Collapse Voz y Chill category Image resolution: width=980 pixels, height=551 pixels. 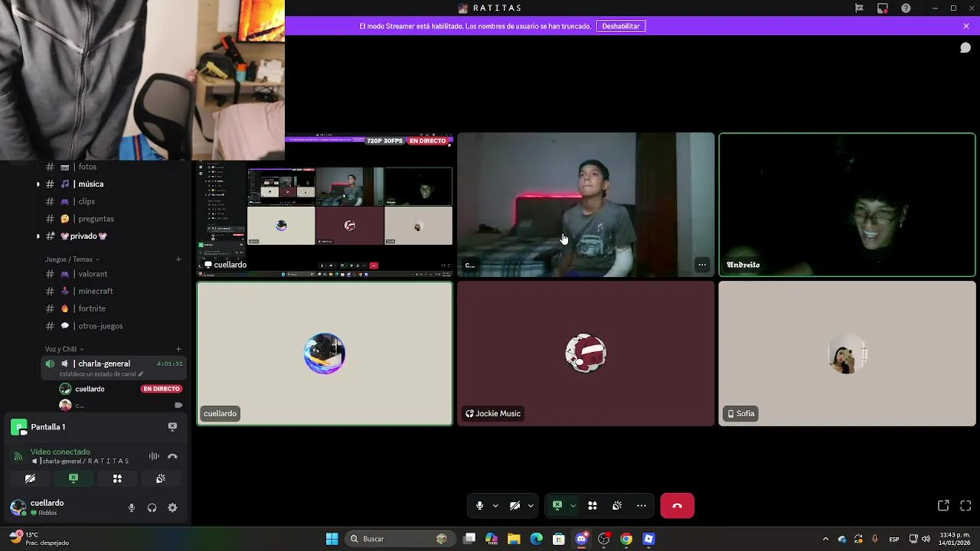[64, 349]
